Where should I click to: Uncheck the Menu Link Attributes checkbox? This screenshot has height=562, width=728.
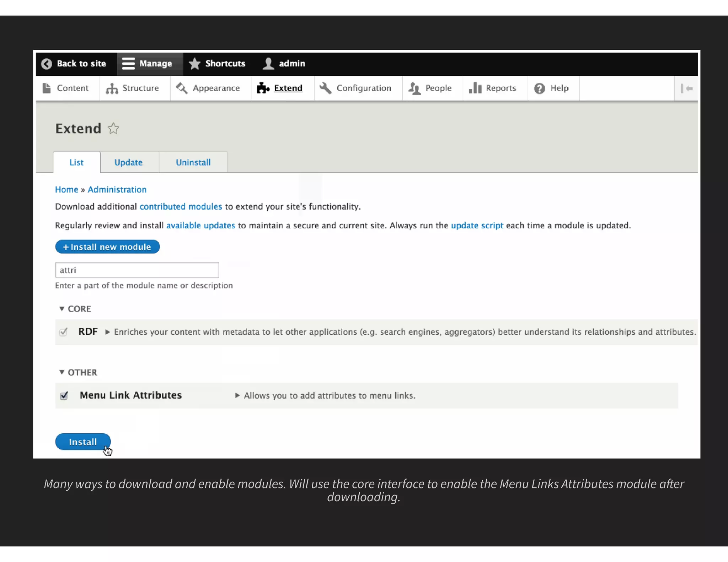[x=64, y=395]
